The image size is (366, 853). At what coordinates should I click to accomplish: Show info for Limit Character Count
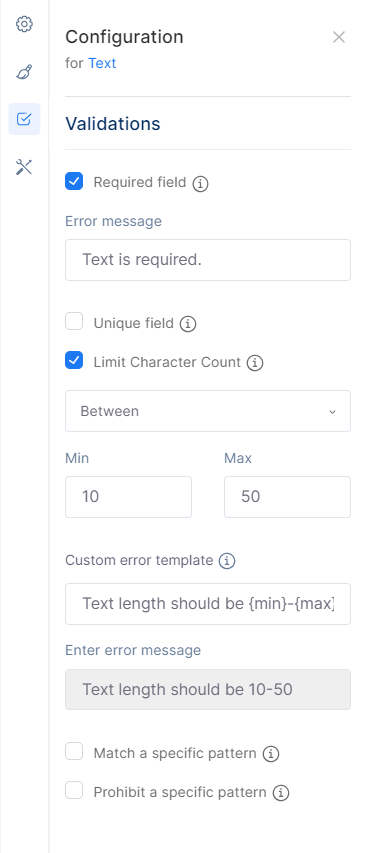(x=255, y=363)
